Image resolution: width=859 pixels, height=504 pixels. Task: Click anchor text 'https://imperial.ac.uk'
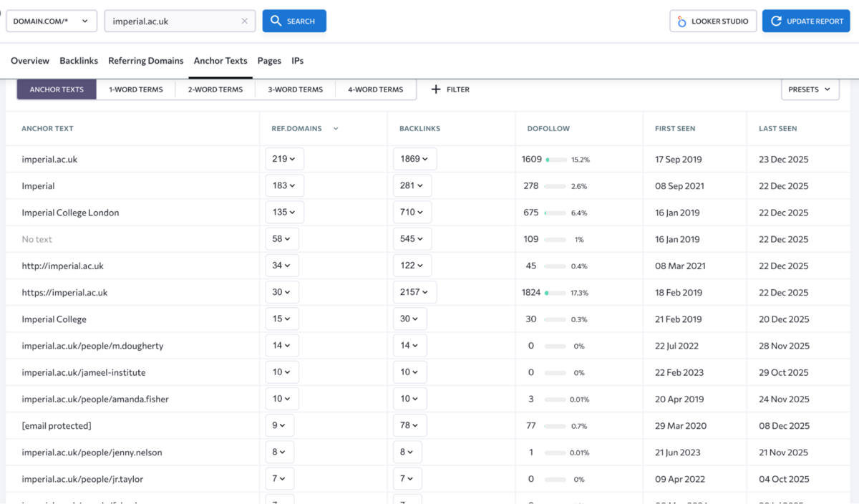tap(64, 292)
